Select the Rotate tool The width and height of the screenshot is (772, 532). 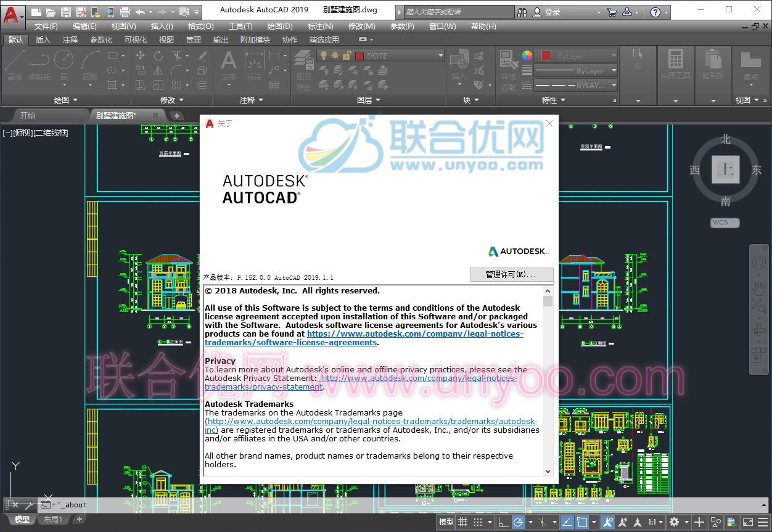158,55
